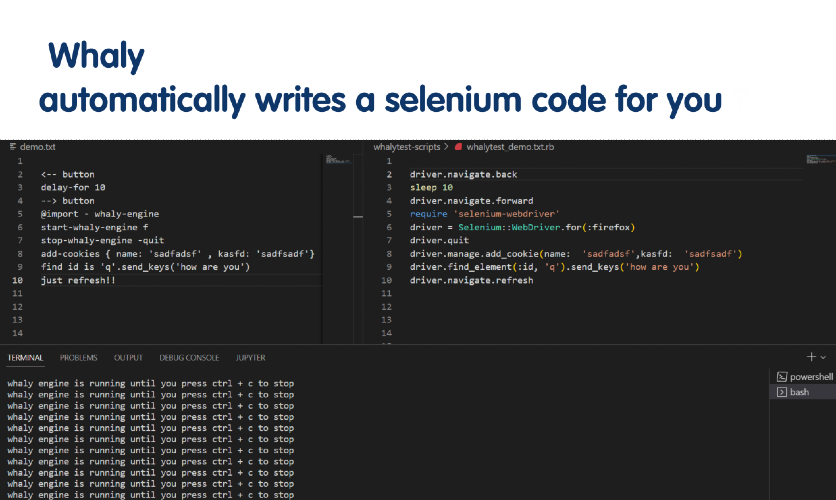Screen dimensions: 836x500
Task: Click 'driver.find_element(:id' line
Action: click(554, 267)
